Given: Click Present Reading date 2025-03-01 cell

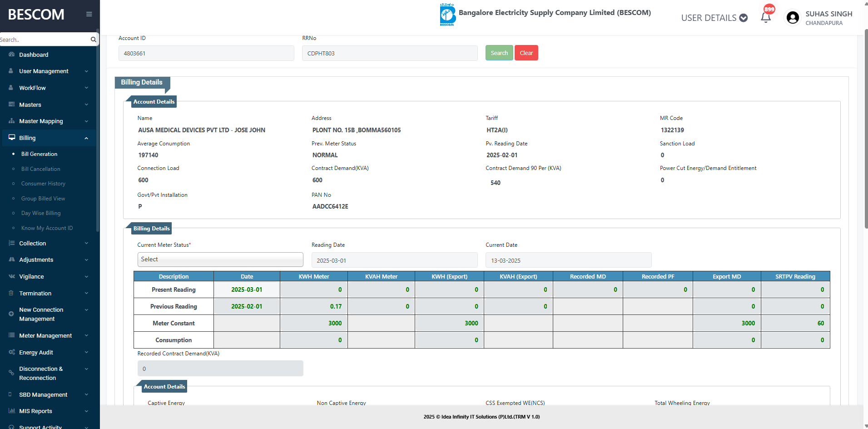Looking at the screenshot, I should pos(247,289).
